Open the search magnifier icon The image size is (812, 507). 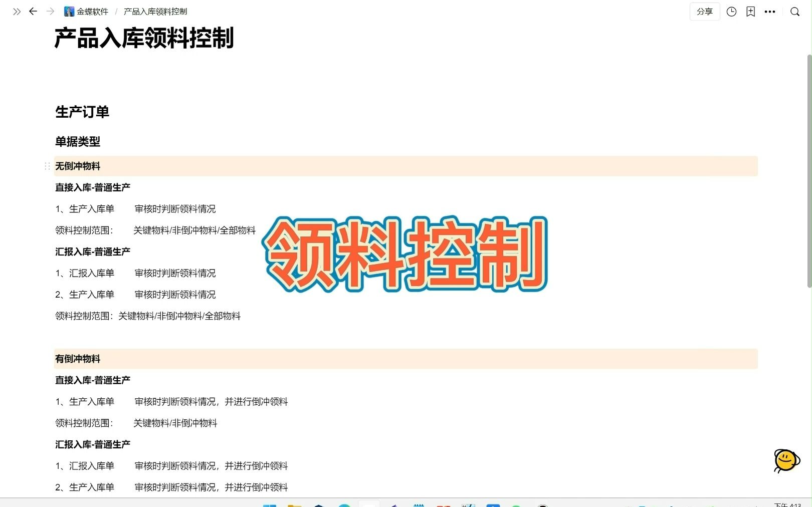795,12
